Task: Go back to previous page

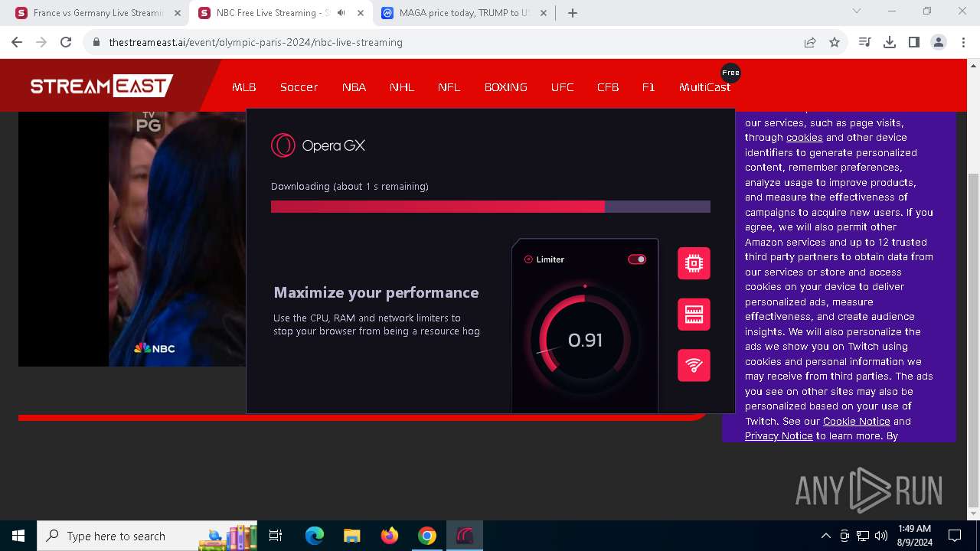Action: [x=17, y=42]
